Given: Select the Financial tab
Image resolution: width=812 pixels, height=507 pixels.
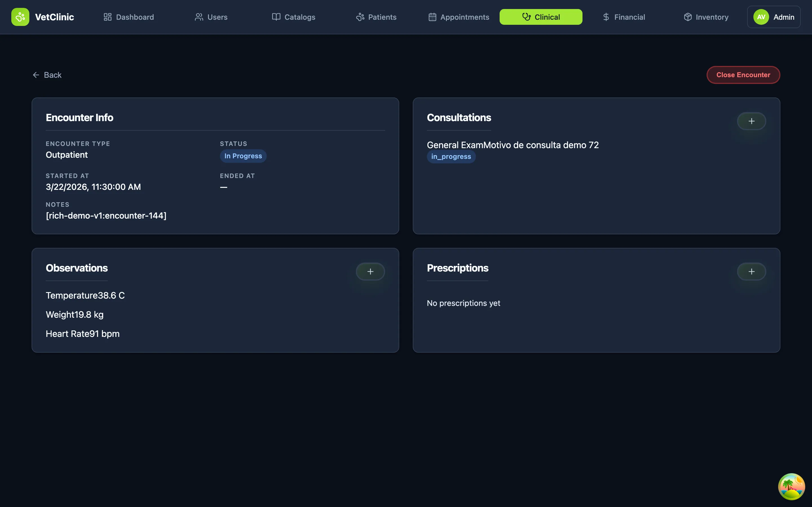Looking at the screenshot, I should [x=624, y=17].
